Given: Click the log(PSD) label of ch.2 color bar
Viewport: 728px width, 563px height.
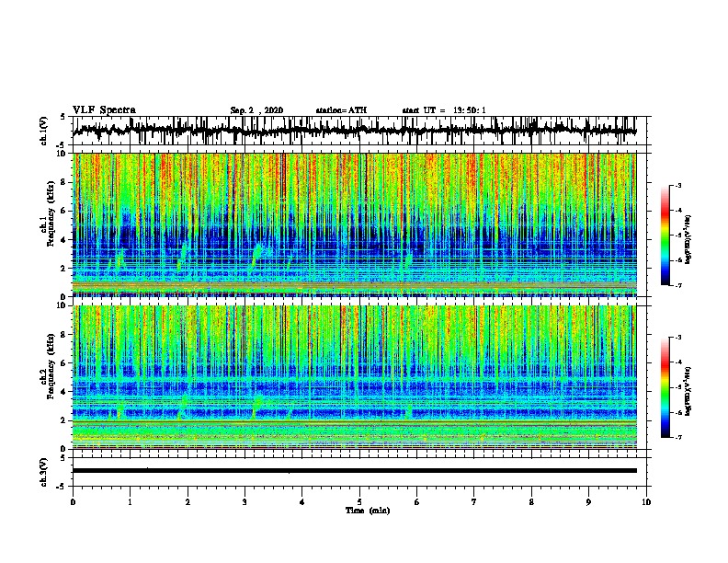Looking at the screenshot, I should [688, 391].
